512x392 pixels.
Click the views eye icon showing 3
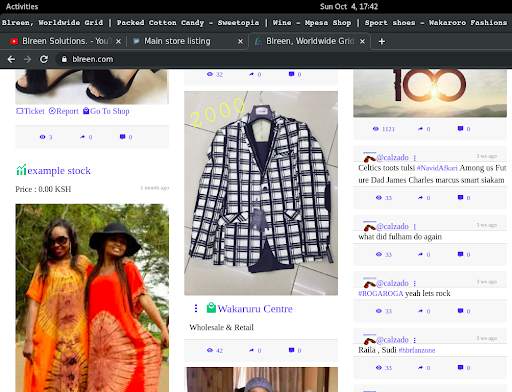[x=42, y=137]
